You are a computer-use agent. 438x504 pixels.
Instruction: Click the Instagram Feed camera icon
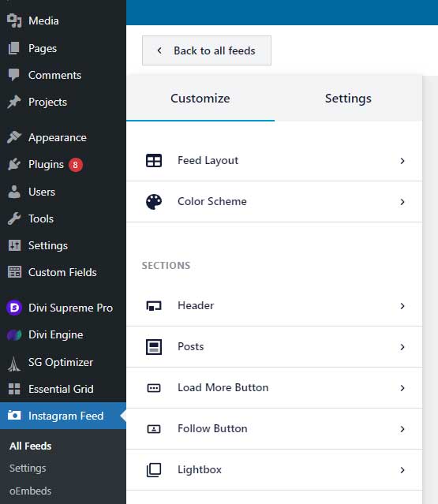(14, 416)
